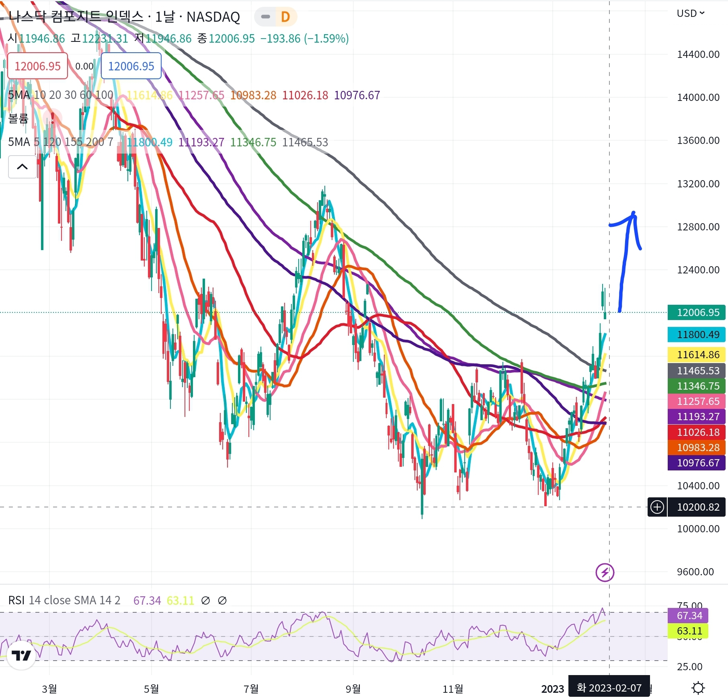Collapse the indicator legend with the chevron button

tap(23, 166)
